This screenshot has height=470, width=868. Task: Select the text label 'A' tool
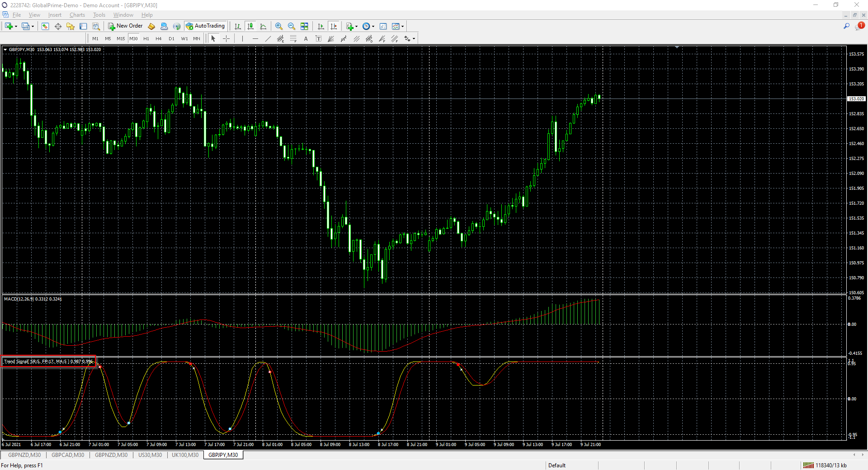point(306,39)
